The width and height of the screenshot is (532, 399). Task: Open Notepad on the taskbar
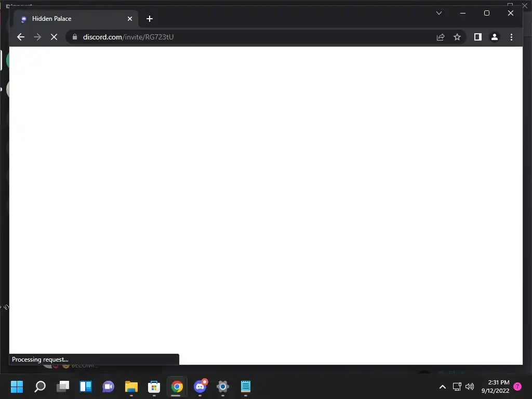[x=245, y=387]
